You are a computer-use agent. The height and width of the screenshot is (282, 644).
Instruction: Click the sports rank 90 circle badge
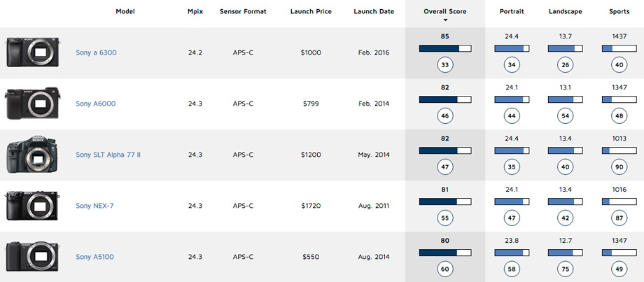(619, 167)
